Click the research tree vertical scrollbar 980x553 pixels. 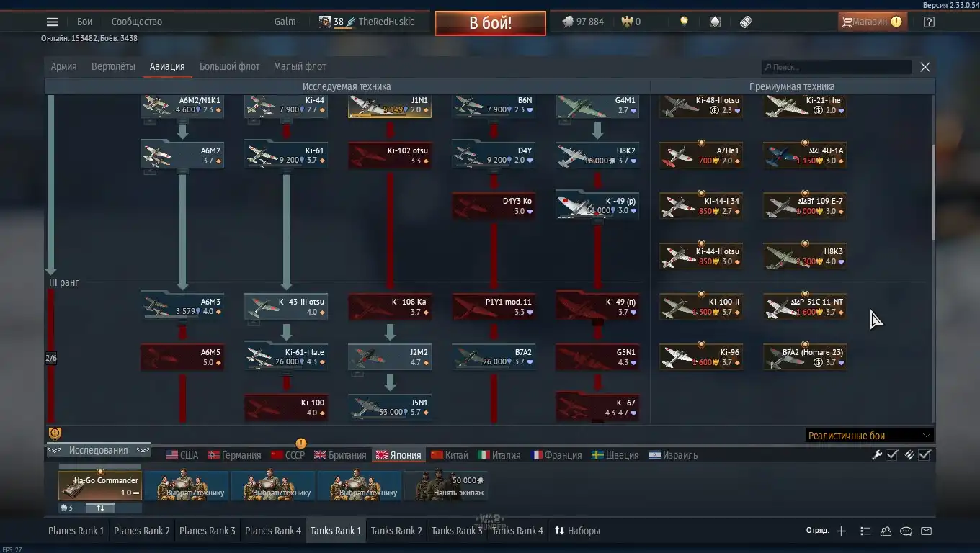pos(934,194)
